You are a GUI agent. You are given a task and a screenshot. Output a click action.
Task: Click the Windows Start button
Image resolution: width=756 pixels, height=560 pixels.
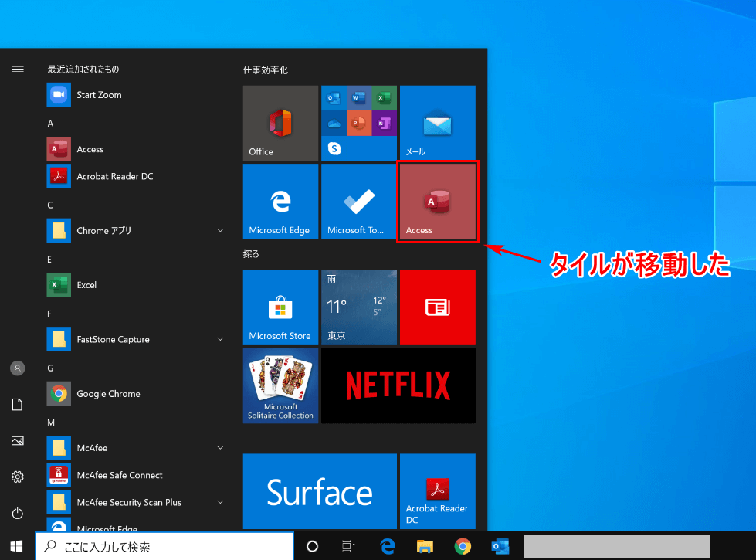(17, 547)
